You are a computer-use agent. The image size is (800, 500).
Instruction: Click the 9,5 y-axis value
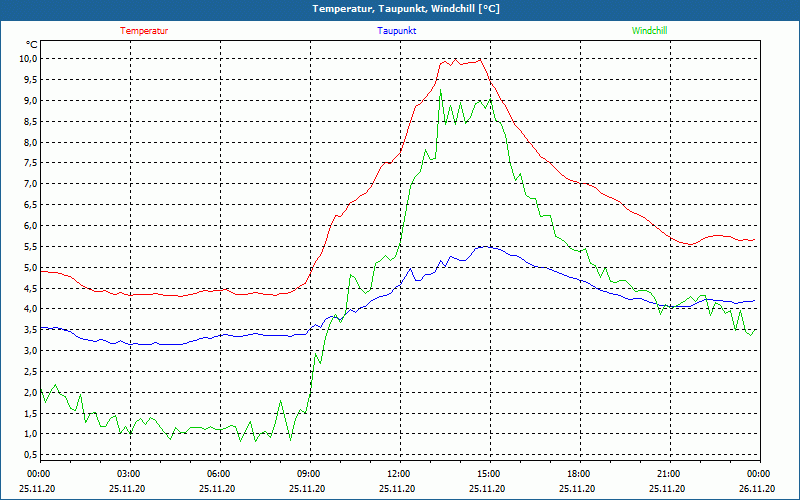coord(31,80)
